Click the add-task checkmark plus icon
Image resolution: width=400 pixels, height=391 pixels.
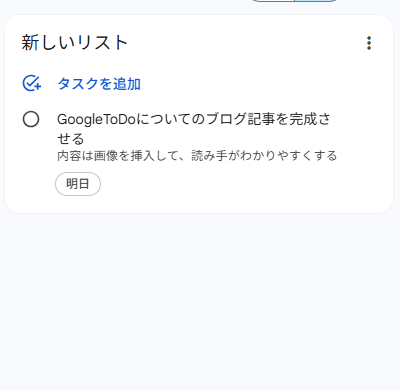click(32, 83)
